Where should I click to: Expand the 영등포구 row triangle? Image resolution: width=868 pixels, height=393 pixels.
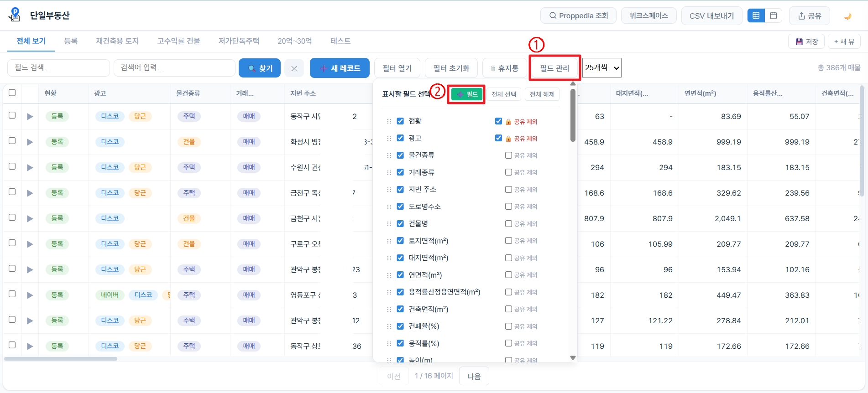click(x=30, y=295)
